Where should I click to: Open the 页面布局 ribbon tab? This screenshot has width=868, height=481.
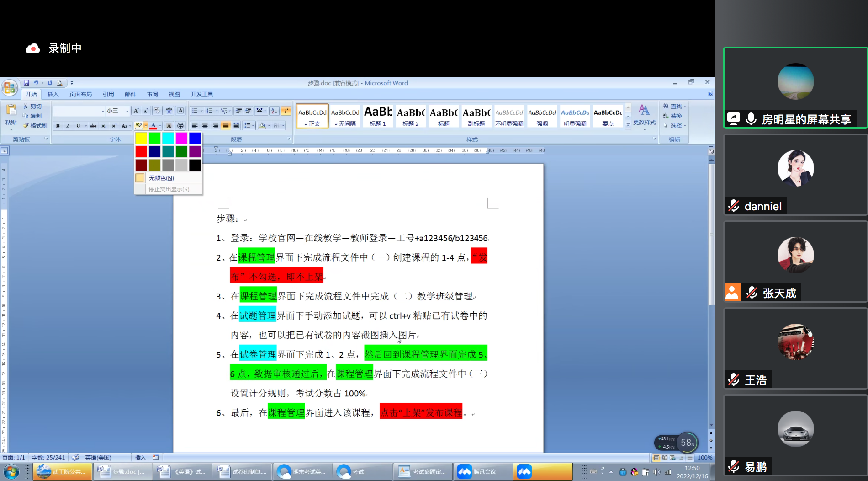coord(80,94)
